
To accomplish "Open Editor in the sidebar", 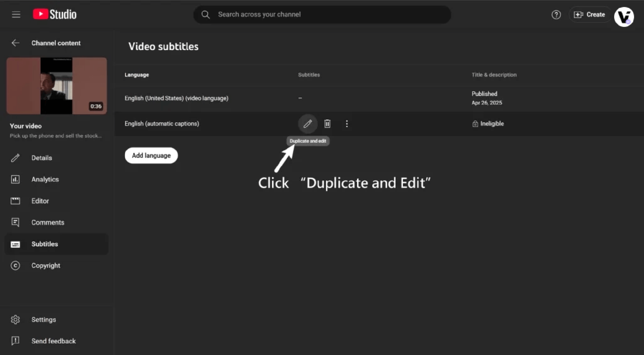I will 40,201.
